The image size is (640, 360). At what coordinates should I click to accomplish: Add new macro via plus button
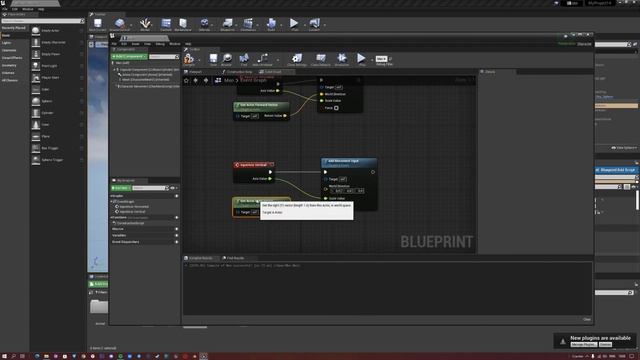click(x=177, y=229)
